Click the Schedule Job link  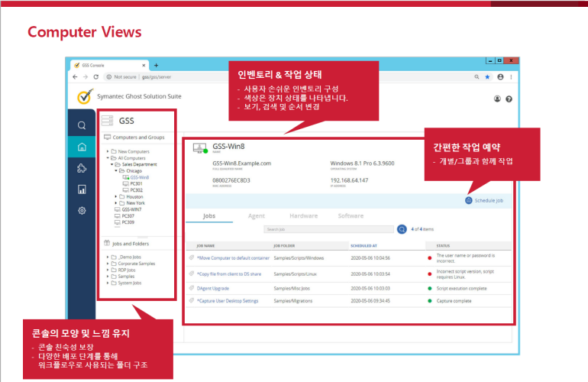click(x=489, y=201)
